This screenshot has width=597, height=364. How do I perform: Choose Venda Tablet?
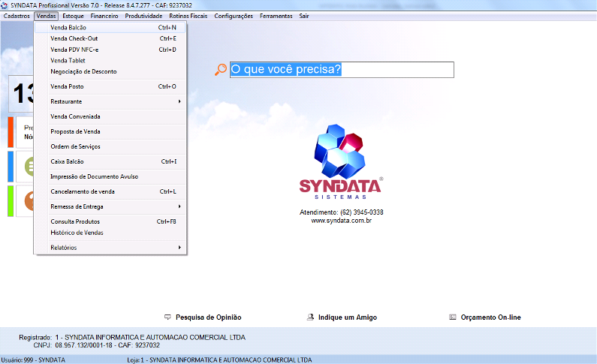pos(110,61)
